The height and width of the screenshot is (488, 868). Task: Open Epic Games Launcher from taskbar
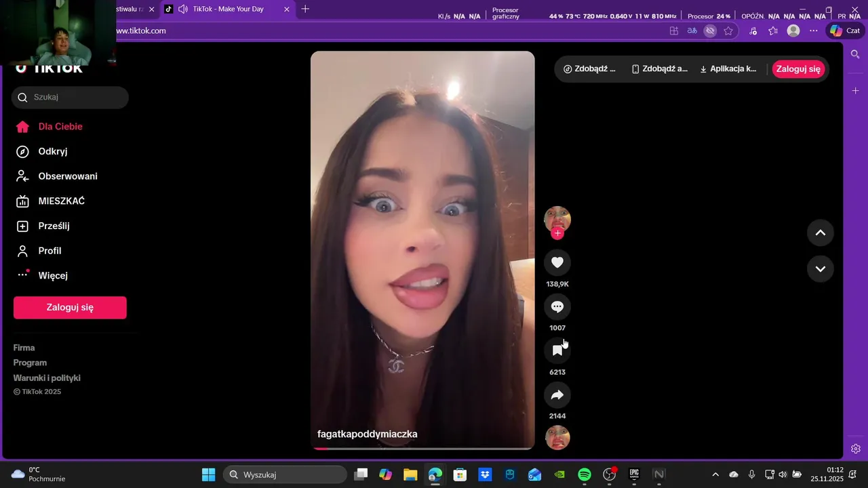pyautogui.click(x=634, y=474)
